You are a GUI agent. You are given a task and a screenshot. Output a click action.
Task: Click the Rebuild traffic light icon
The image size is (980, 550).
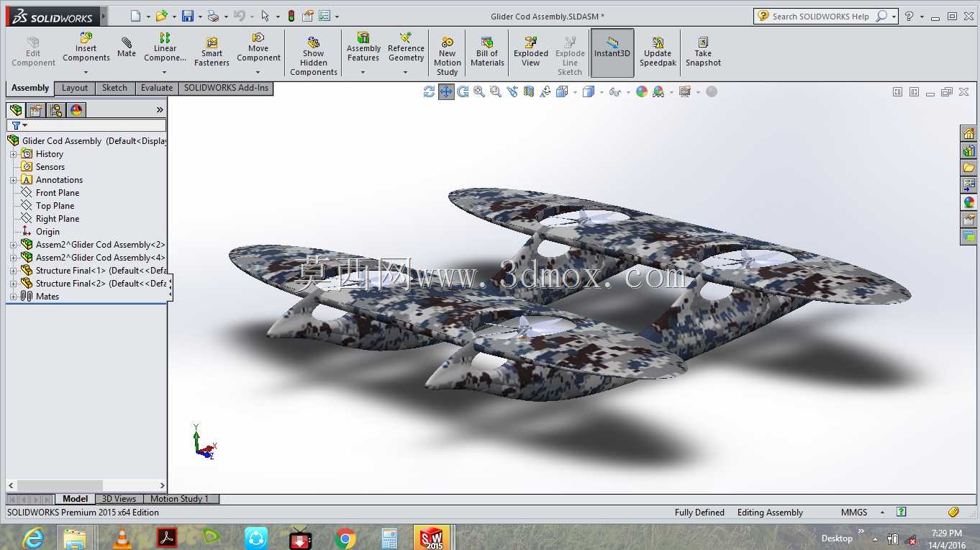point(291,16)
